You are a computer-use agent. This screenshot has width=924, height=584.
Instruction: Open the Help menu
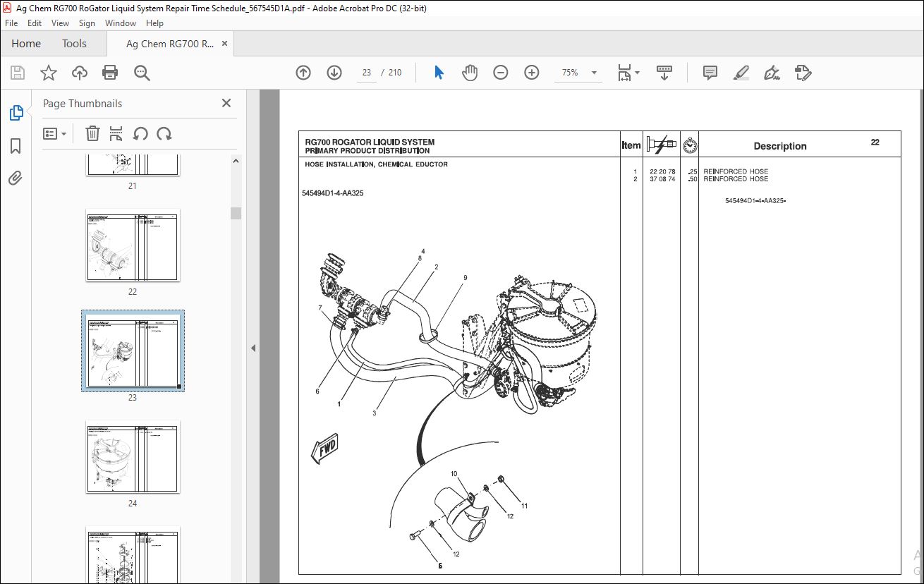[154, 23]
